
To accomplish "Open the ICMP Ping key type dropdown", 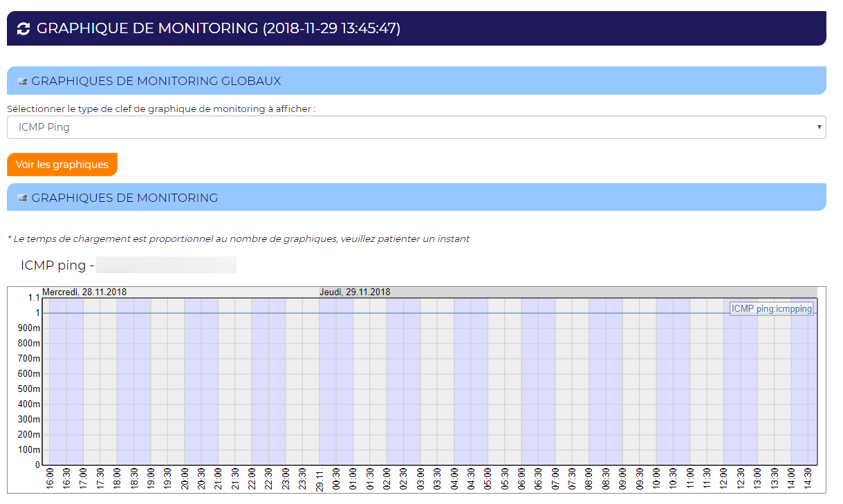I will click(x=416, y=127).
